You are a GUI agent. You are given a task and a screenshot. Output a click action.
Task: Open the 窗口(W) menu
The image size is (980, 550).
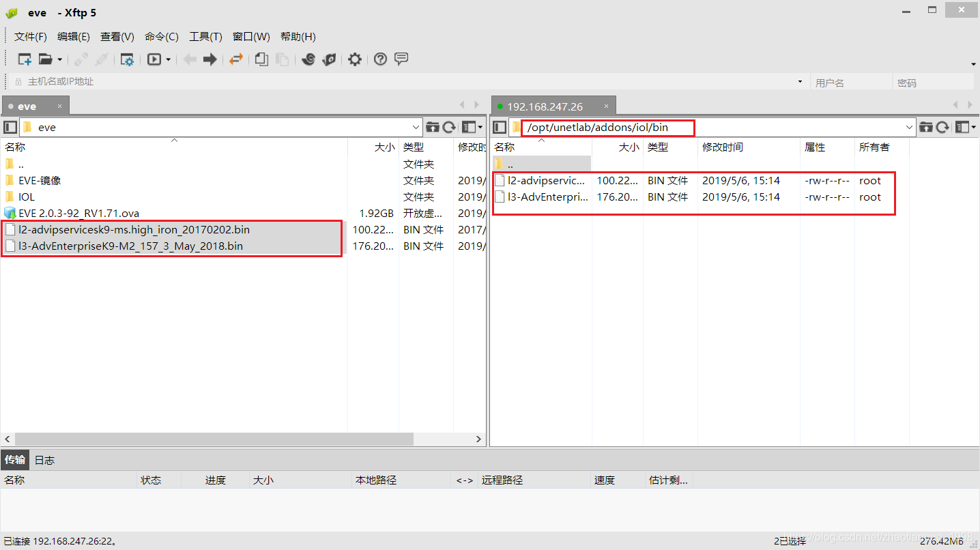click(x=251, y=37)
